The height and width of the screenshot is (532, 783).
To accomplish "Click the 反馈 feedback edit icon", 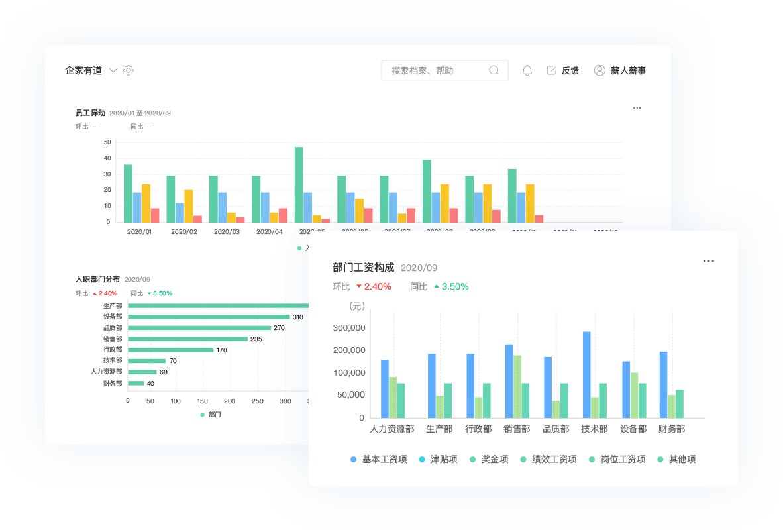I will (x=551, y=70).
